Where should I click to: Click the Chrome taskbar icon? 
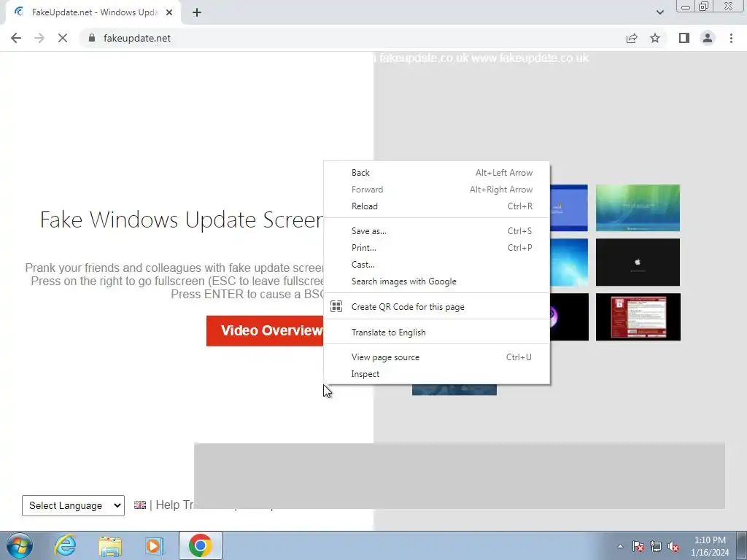point(200,545)
